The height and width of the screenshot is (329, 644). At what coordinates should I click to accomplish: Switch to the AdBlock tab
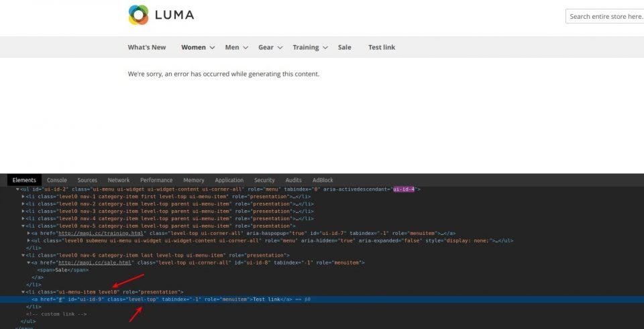pos(322,180)
